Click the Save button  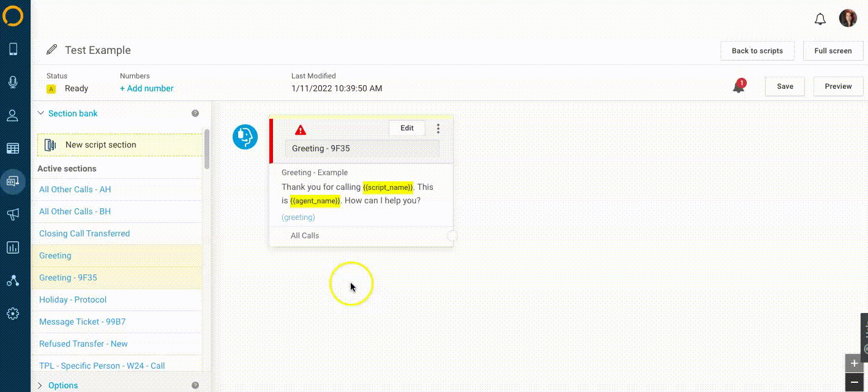click(x=785, y=86)
